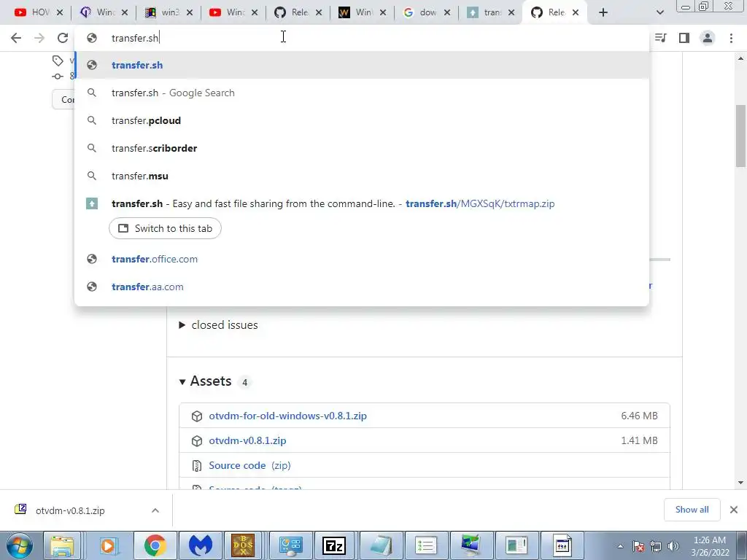Open the media control icon in toolbar

[661, 38]
